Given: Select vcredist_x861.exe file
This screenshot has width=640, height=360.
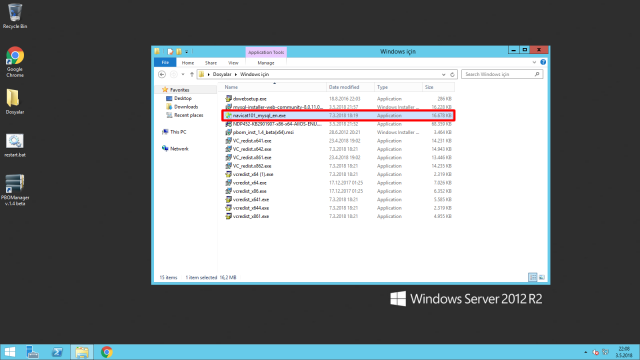Looking at the screenshot, I should tap(338, 216).
